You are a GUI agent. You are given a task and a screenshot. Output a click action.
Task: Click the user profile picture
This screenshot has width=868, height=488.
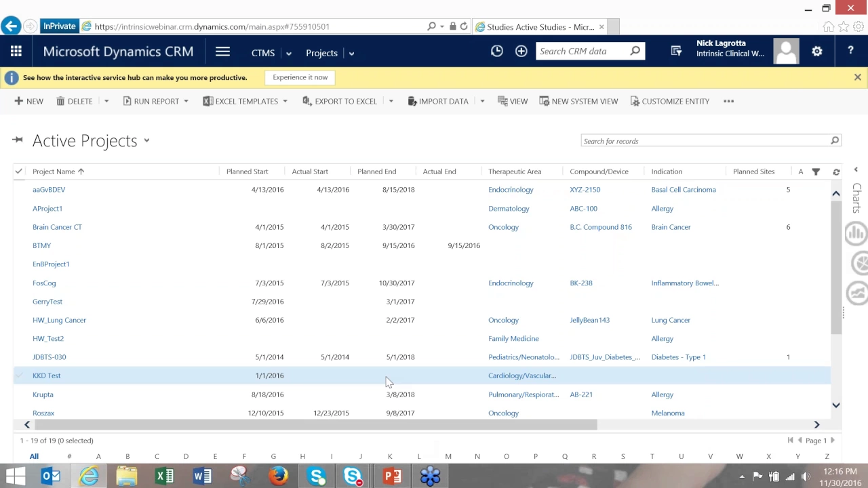[x=786, y=52]
